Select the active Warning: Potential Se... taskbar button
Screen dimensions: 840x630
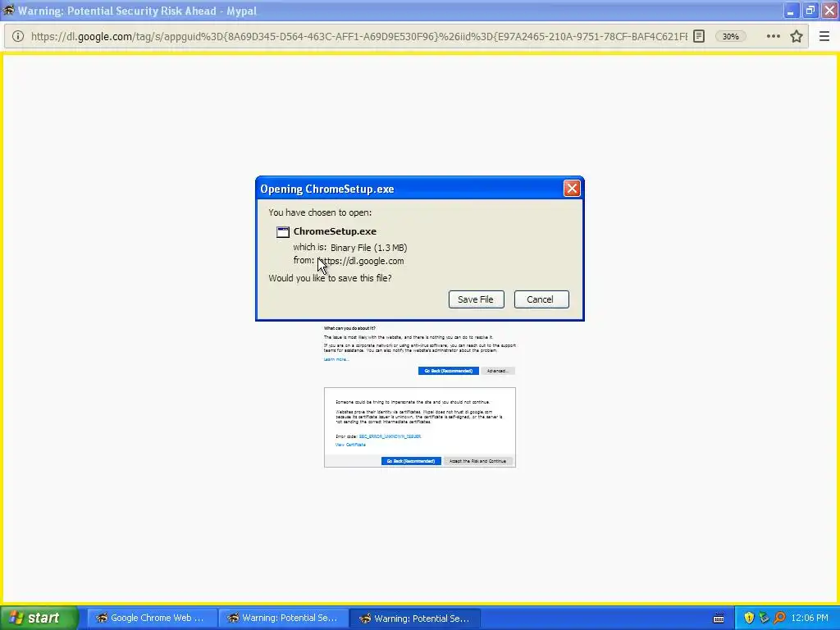pyautogui.click(x=415, y=618)
